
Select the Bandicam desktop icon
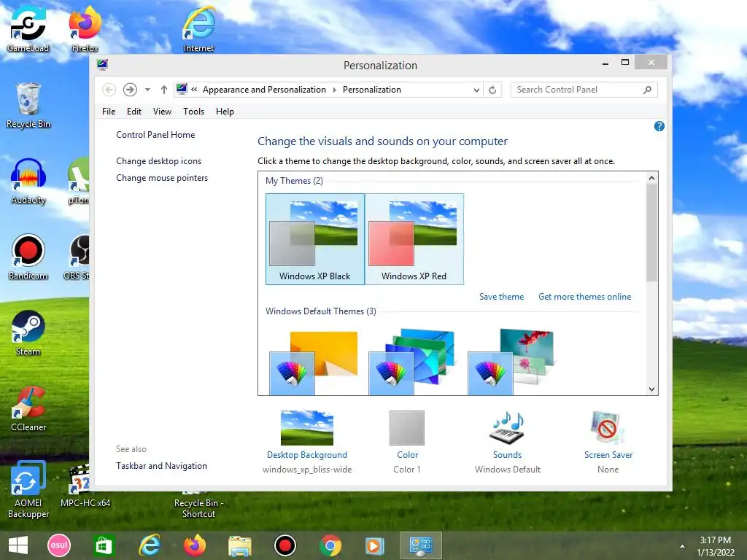pyautogui.click(x=28, y=257)
